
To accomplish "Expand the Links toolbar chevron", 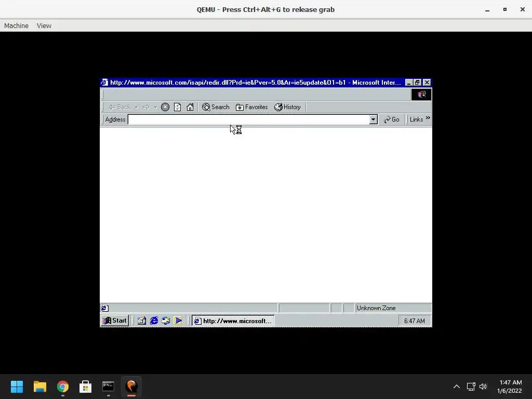I will coord(428,118).
